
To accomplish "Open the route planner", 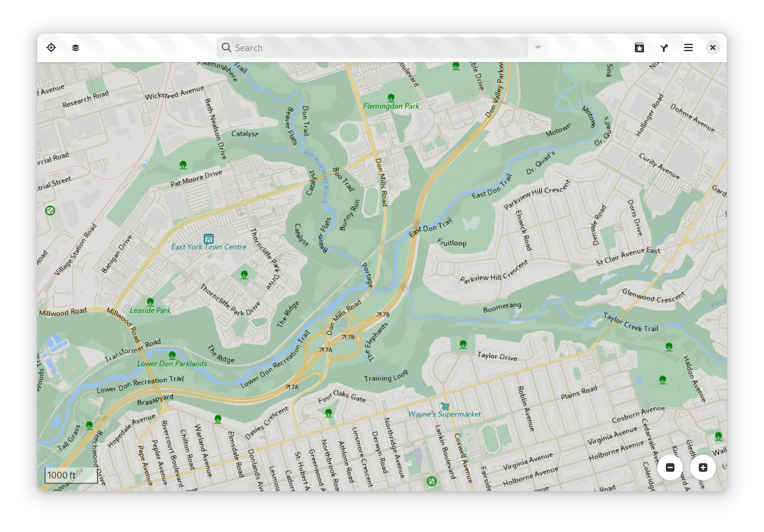I will (x=664, y=47).
